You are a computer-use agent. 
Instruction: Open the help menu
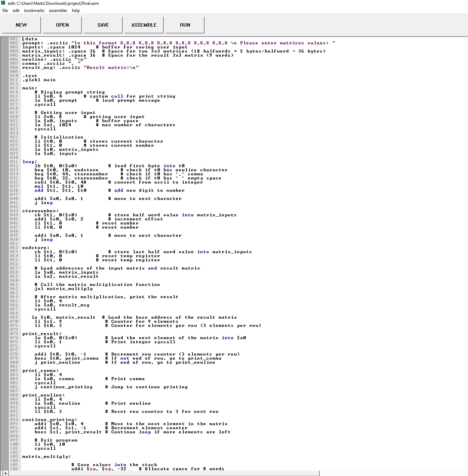[x=76, y=11]
